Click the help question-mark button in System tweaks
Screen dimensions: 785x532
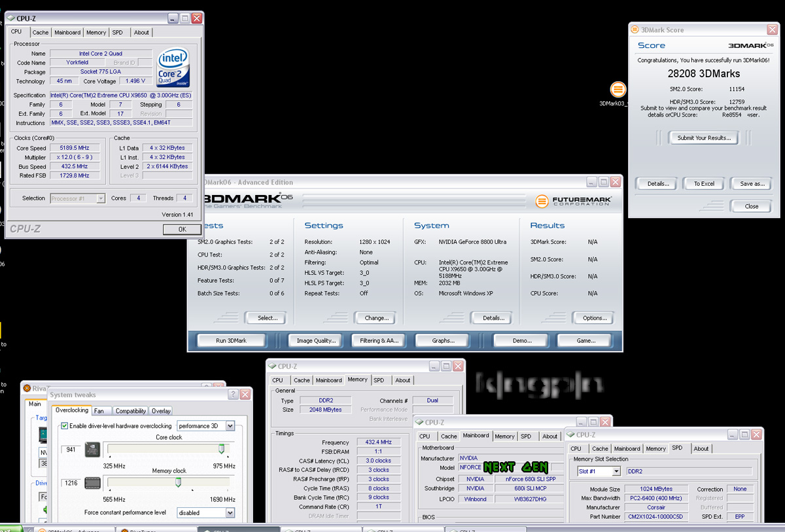point(233,395)
